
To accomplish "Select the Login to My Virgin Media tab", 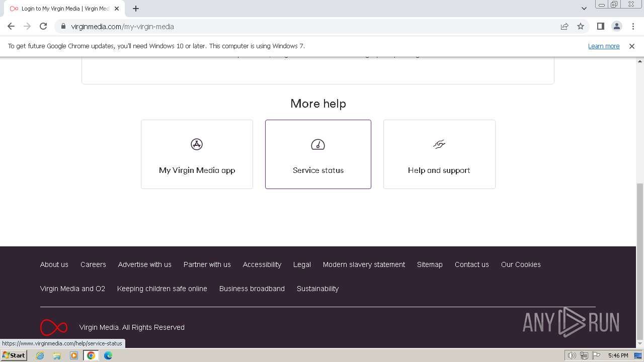I will point(64,9).
